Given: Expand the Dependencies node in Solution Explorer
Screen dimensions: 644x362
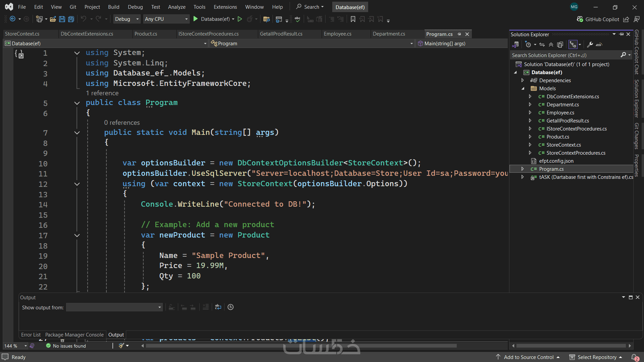Looking at the screenshot, I should (523, 81).
